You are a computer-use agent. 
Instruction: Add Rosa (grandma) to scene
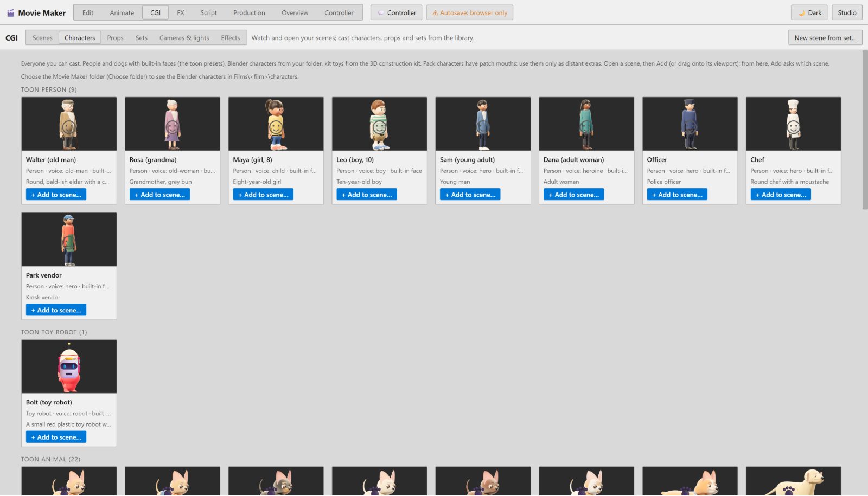click(160, 195)
